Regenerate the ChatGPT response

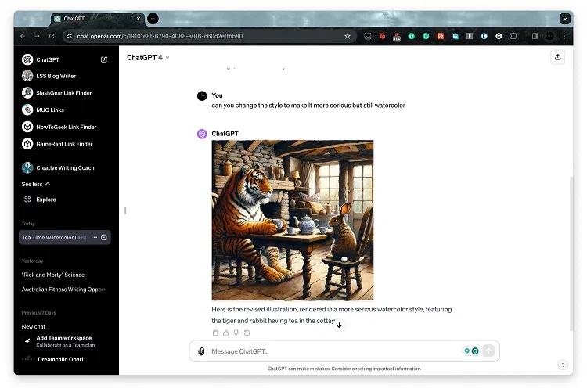tap(247, 333)
